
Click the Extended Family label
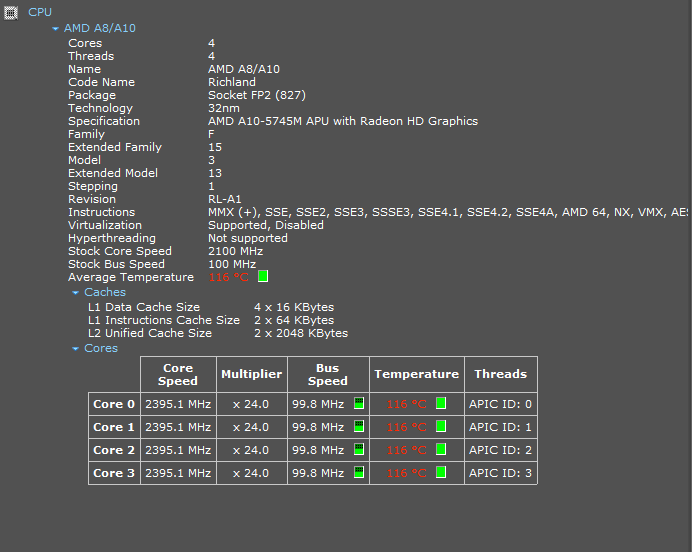pyautogui.click(x=115, y=147)
